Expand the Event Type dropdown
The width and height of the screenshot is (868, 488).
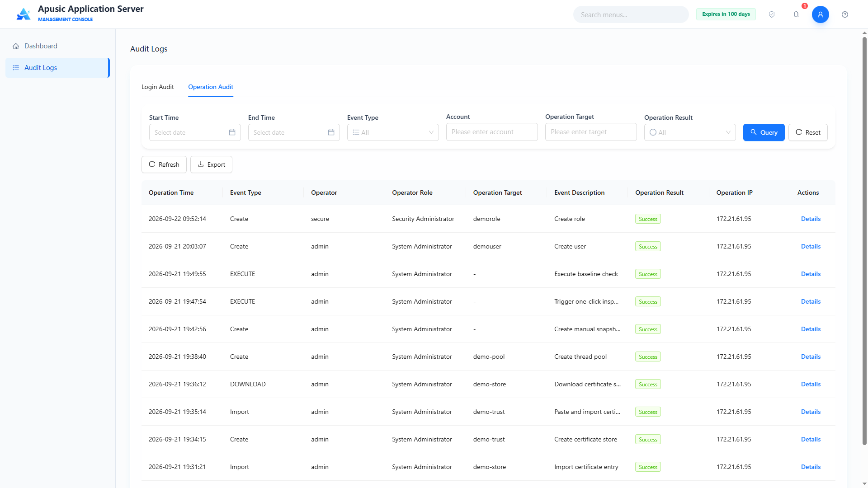pyautogui.click(x=393, y=132)
